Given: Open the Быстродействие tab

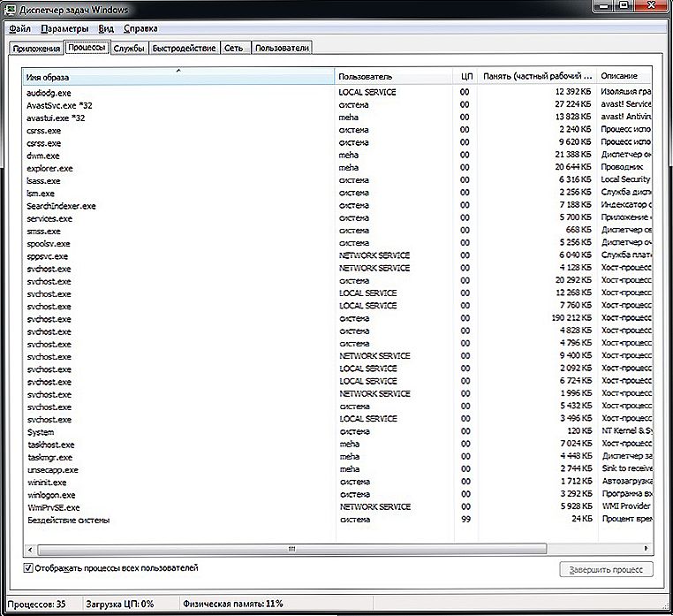Looking at the screenshot, I should pyautogui.click(x=184, y=48).
